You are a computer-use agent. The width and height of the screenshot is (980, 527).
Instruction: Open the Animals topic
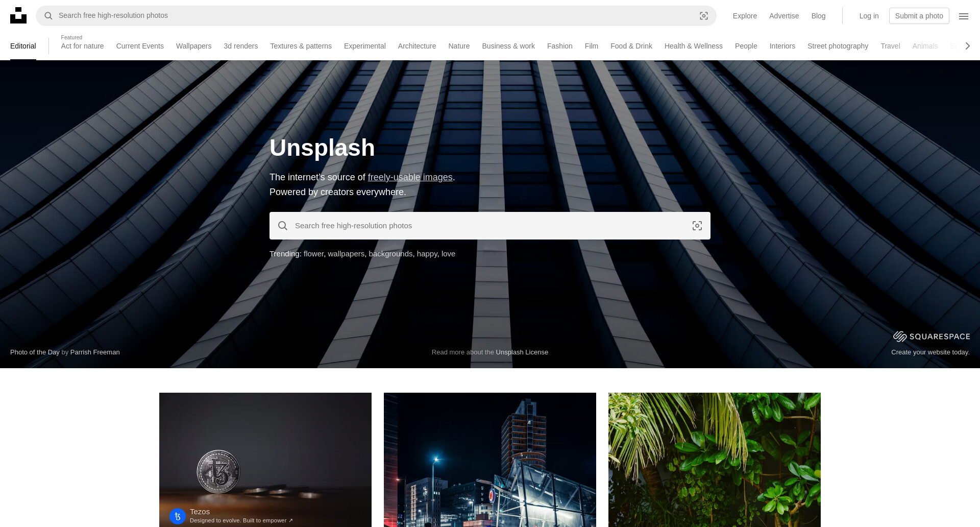click(925, 46)
